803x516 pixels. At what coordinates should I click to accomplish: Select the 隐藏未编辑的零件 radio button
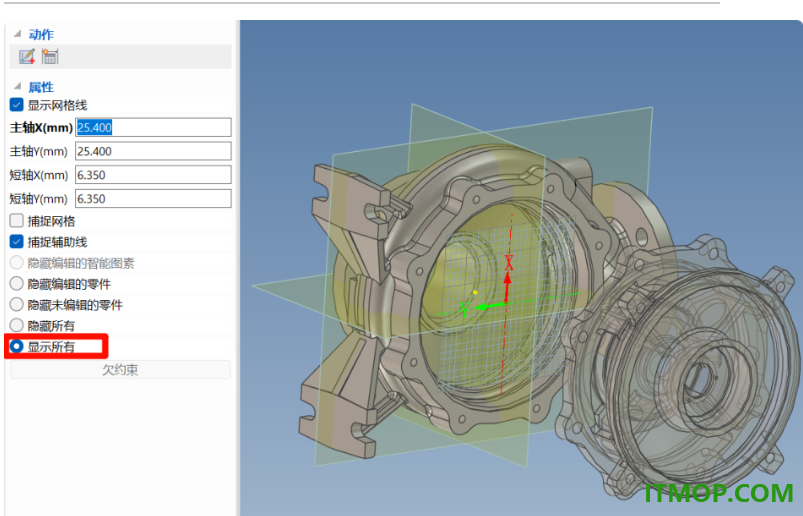click(x=16, y=305)
